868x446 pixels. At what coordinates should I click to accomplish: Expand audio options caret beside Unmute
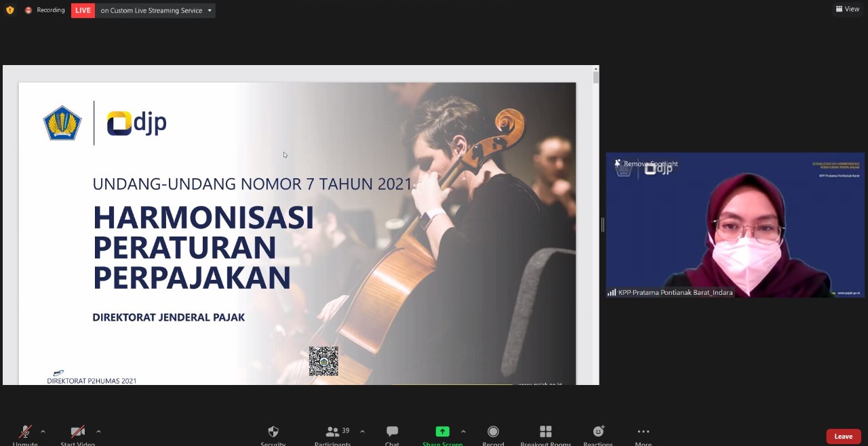[x=43, y=431]
